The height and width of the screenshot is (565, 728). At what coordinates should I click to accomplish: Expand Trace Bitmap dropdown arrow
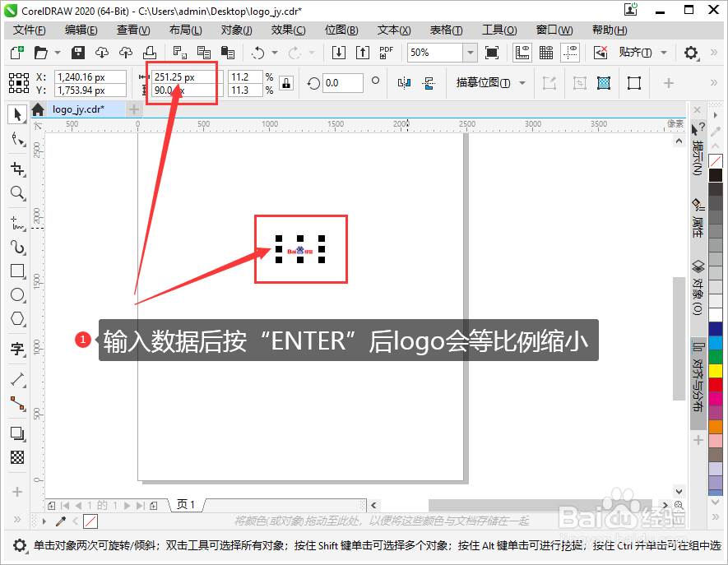point(522,84)
